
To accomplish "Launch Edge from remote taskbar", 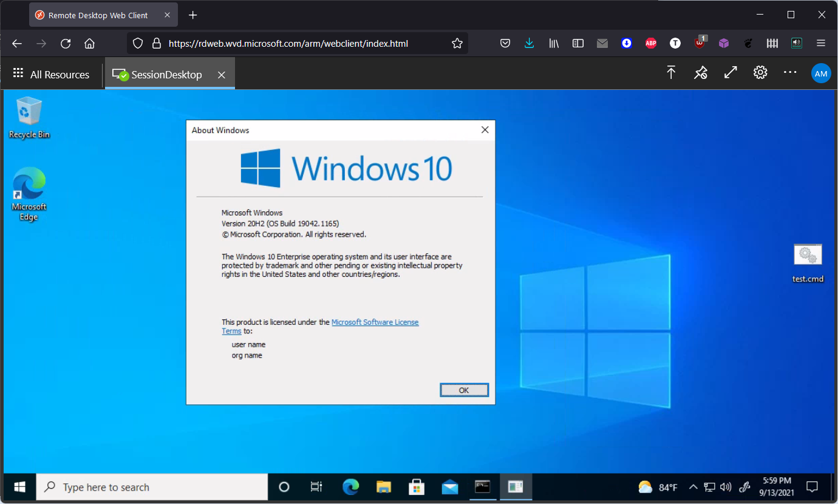I will (350, 487).
